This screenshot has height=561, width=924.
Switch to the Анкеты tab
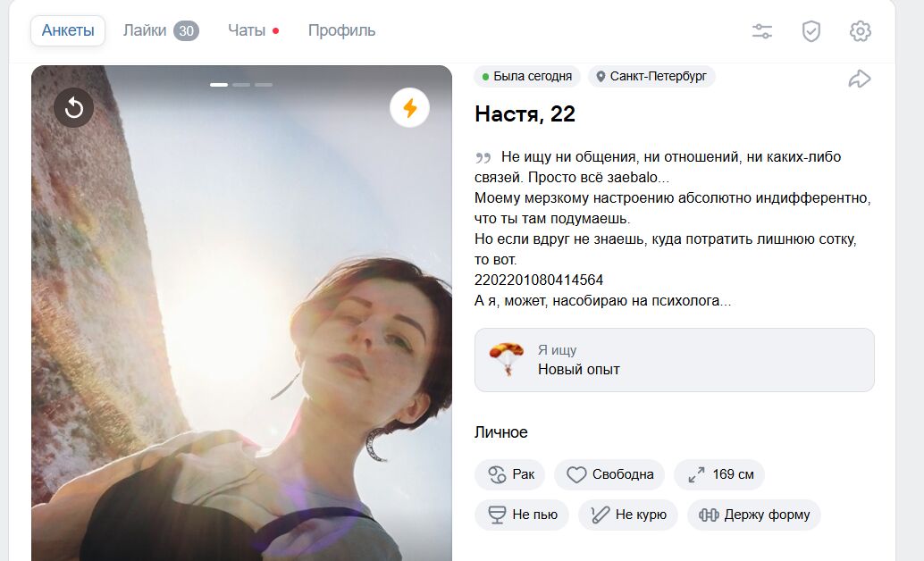pos(68,30)
